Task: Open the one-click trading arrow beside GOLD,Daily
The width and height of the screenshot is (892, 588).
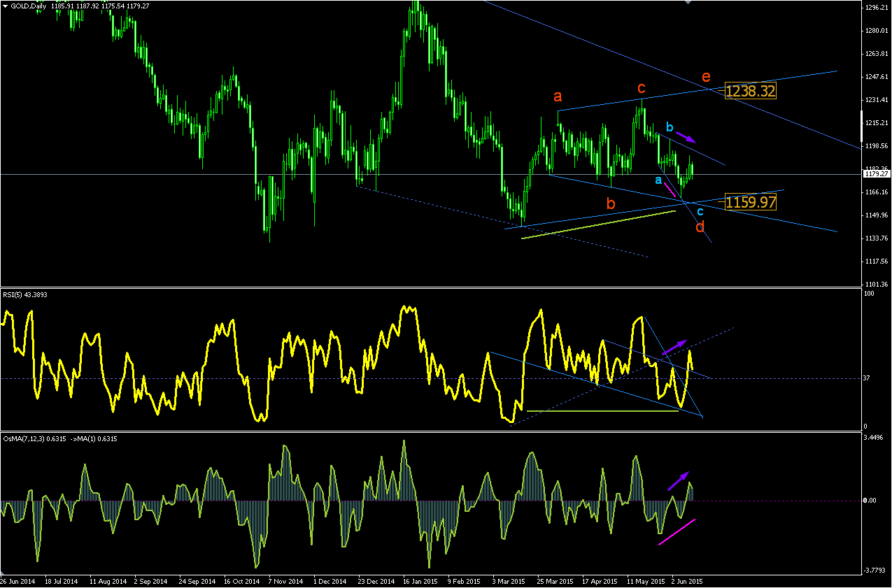Action: point(4,5)
